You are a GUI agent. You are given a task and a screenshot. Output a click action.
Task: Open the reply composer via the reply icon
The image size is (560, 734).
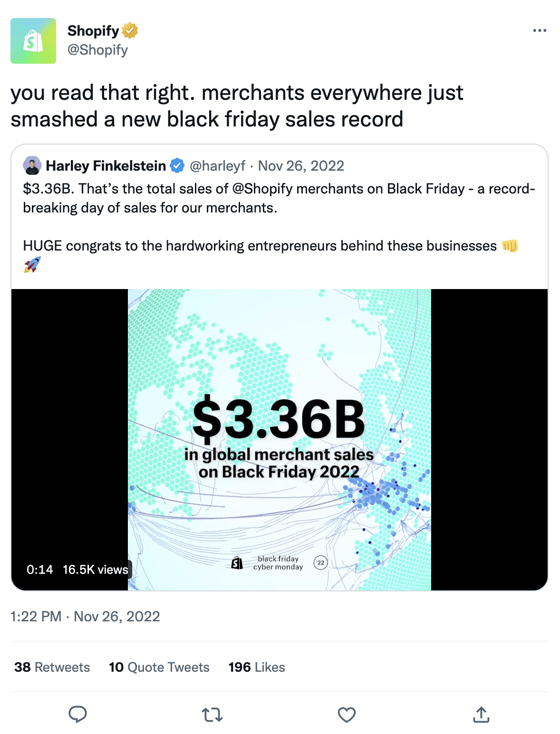click(x=77, y=713)
